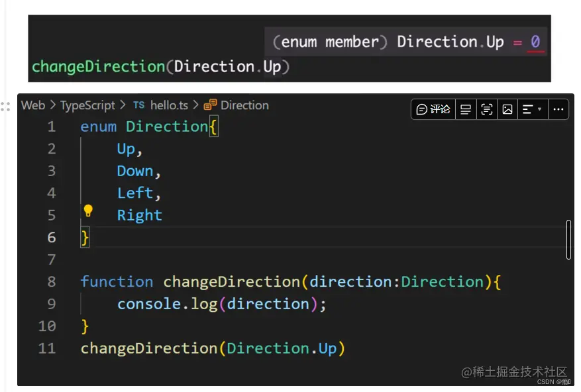Click the 评论 comment button
Image resolution: width=581 pixels, height=392 pixels.
pos(433,109)
